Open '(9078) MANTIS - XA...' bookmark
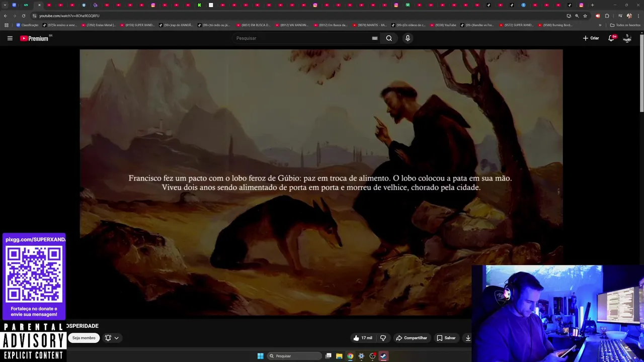Image resolution: width=644 pixels, height=362 pixels. (x=369, y=25)
